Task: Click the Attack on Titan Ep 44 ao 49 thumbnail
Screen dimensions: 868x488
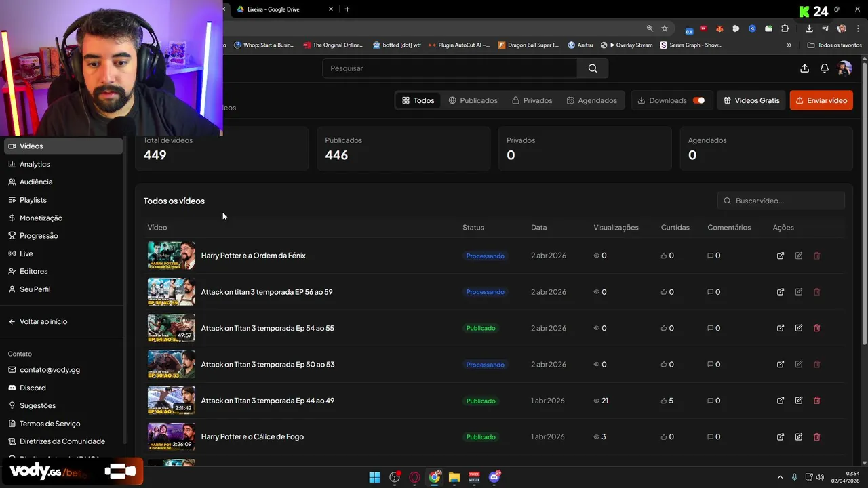Action: click(x=172, y=401)
